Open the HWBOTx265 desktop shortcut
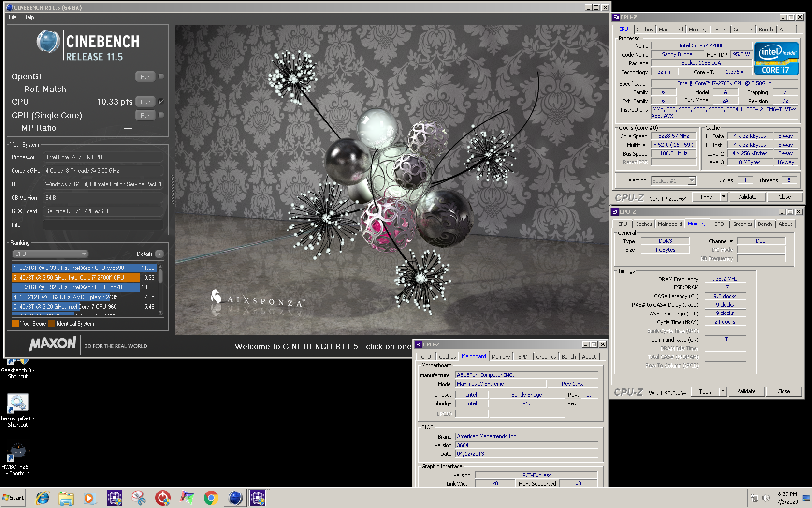812x508 pixels. pyautogui.click(x=18, y=459)
